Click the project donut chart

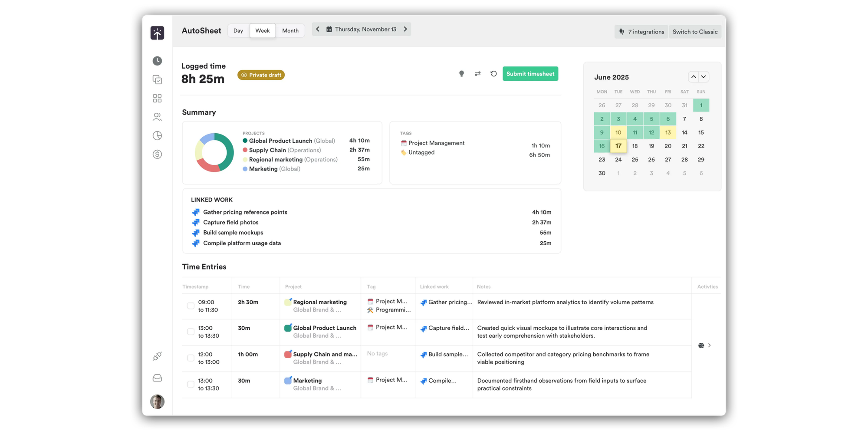214,152
